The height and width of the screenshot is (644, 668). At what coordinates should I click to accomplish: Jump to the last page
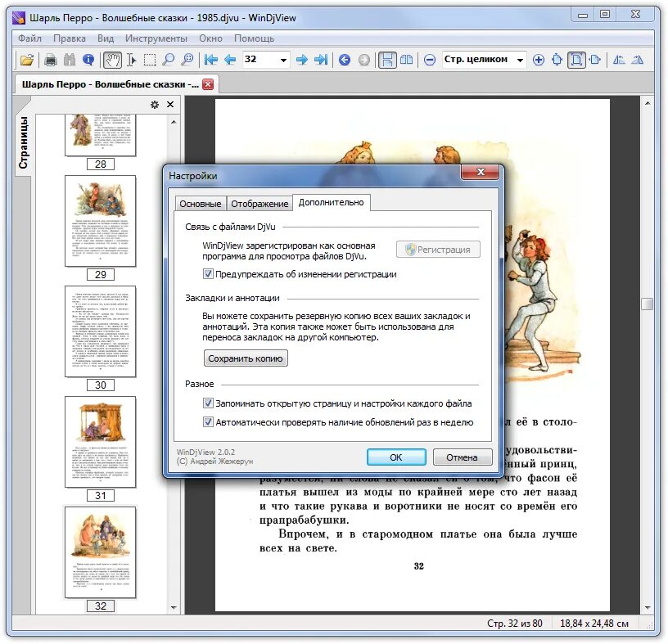coord(321,60)
